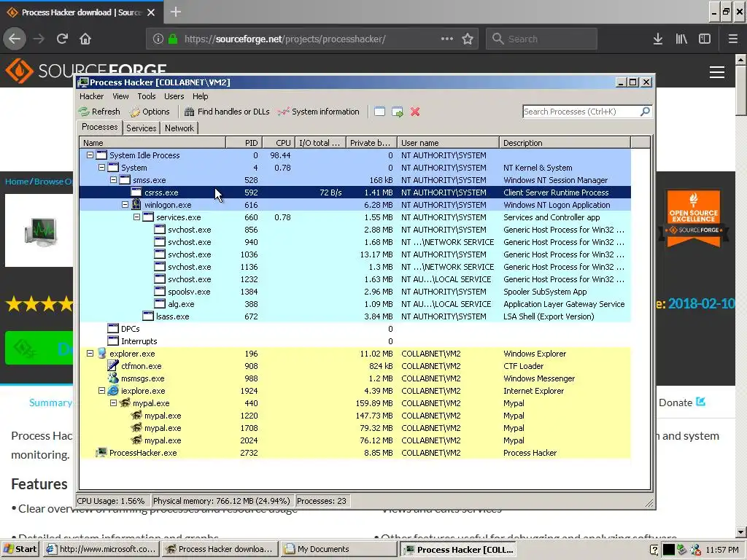The height and width of the screenshot is (560, 747).
Task: Select the Processes tab
Action: click(x=99, y=127)
